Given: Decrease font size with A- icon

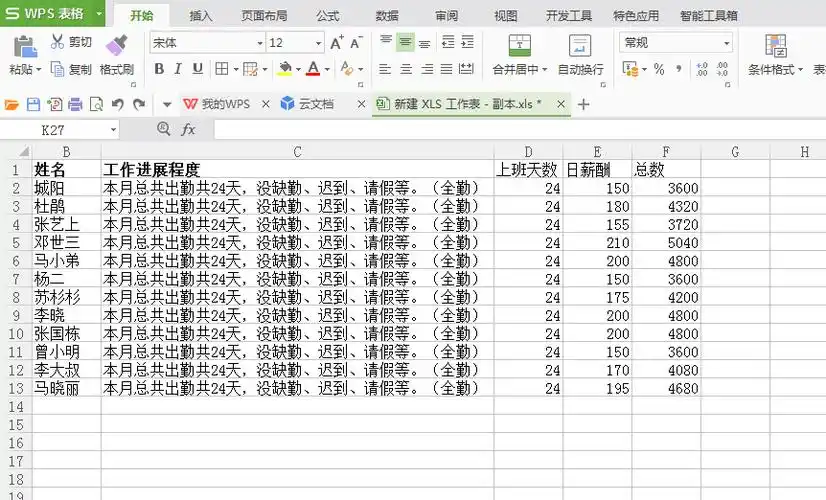Looking at the screenshot, I should tap(357, 42).
